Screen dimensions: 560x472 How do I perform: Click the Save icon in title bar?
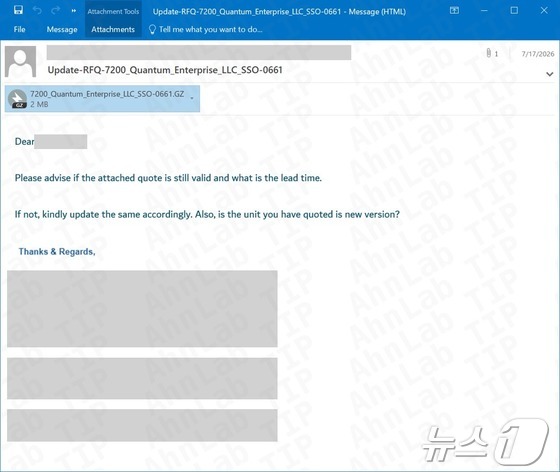tap(19, 10)
